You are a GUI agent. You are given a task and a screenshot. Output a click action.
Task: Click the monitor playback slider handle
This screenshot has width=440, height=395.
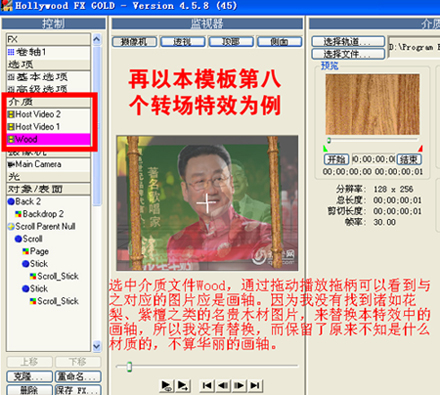coord(129,367)
